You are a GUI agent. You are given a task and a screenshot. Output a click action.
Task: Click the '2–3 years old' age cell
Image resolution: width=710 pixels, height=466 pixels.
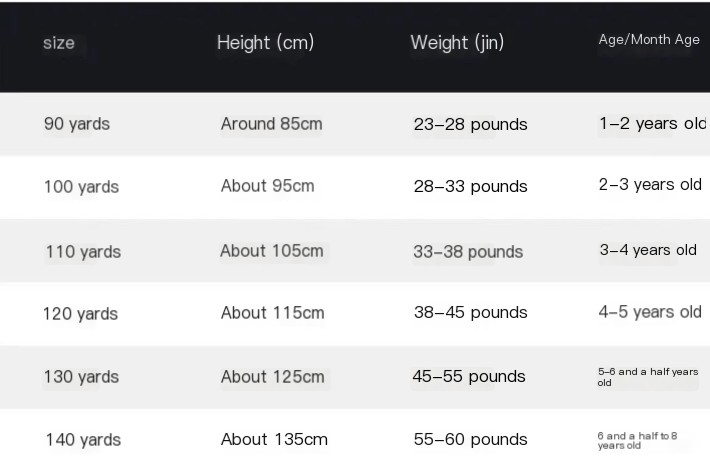pyautogui.click(x=650, y=185)
